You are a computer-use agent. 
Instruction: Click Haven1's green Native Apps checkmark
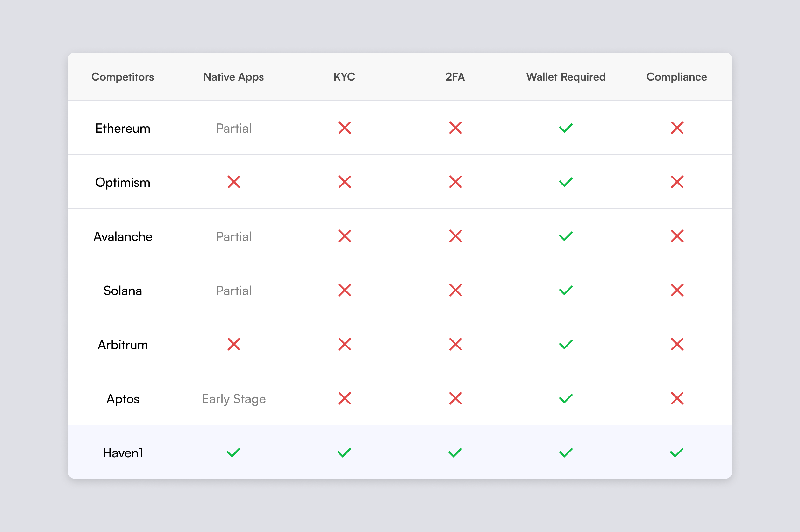tap(233, 452)
